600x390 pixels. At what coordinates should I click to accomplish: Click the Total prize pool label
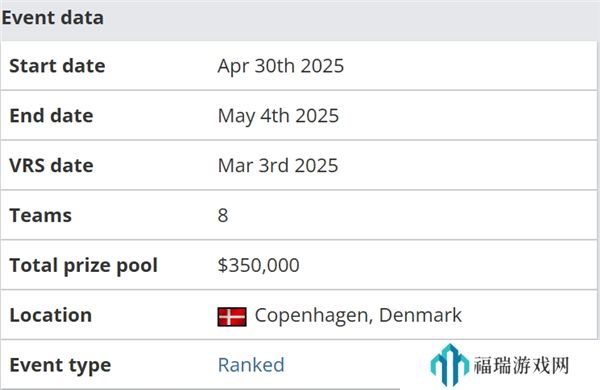click(x=83, y=266)
